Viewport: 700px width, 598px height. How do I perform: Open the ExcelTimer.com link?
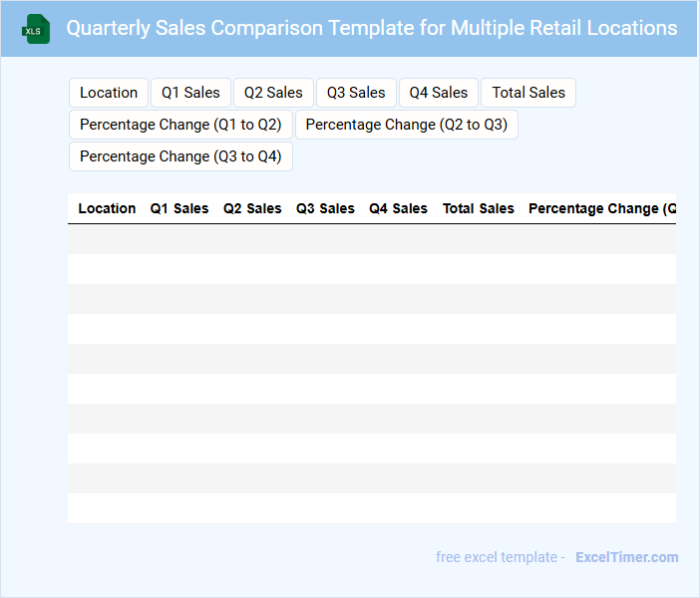coord(626,557)
